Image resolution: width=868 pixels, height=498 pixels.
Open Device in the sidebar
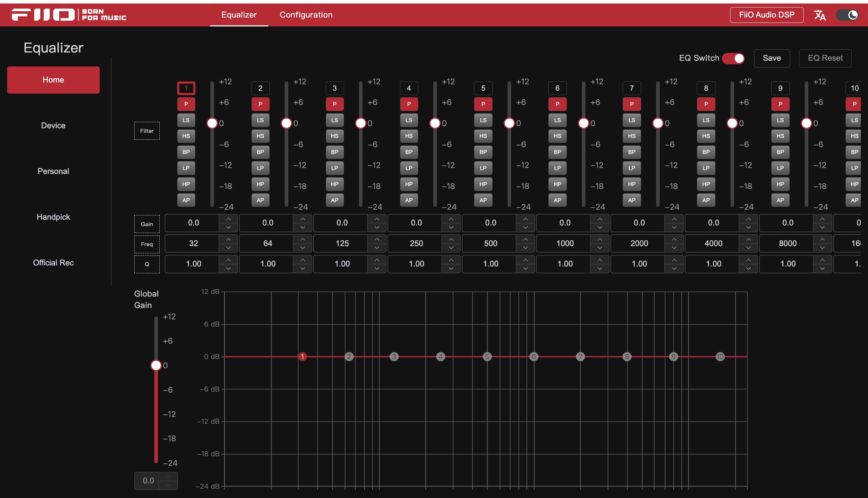point(53,126)
